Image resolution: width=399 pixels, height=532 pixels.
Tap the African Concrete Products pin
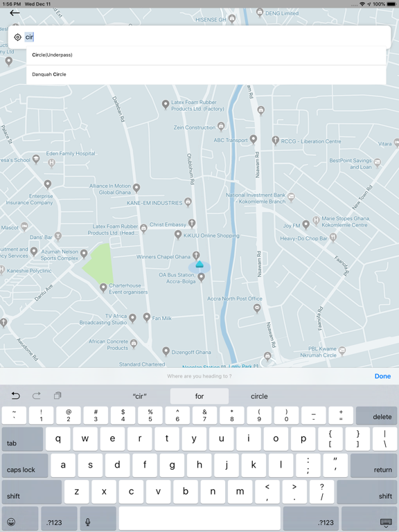[134, 344]
